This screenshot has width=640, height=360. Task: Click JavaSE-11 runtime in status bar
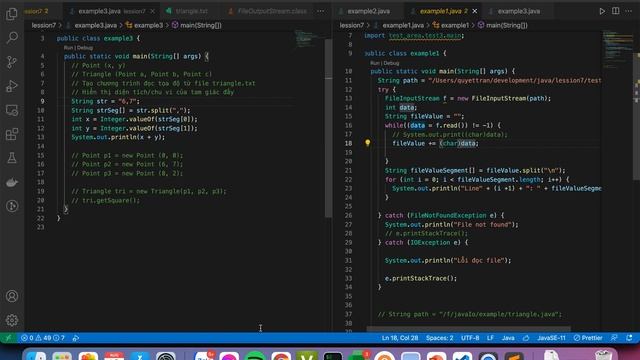tap(551, 338)
